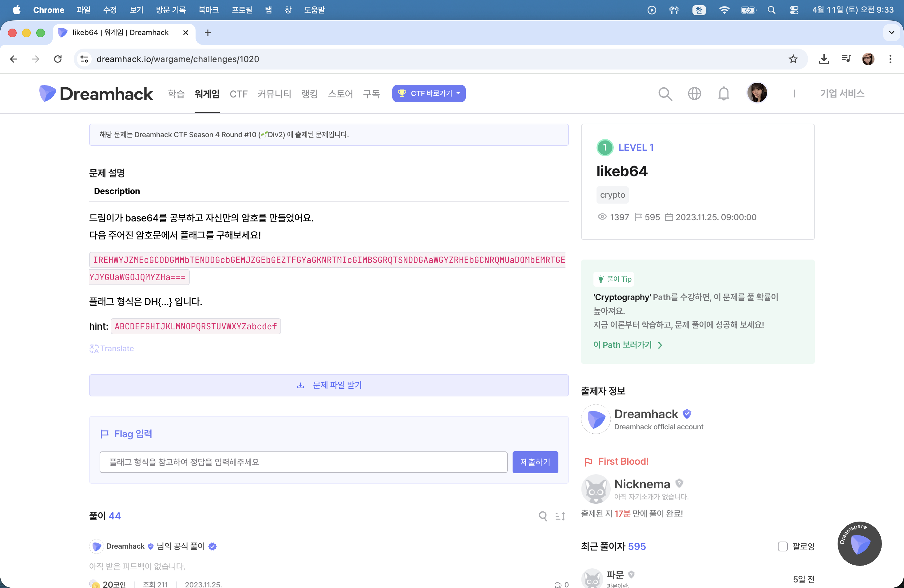Focus the Flag 입력 text field
This screenshot has width=904, height=588.
(303, 462)
